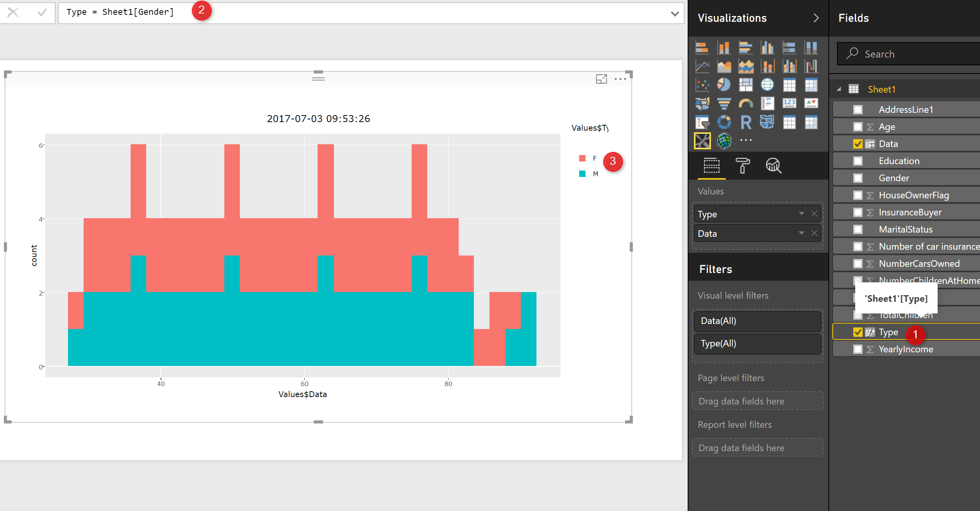980x511 pixels.
Task: Remove Data field from Values well
Action: 814,233
